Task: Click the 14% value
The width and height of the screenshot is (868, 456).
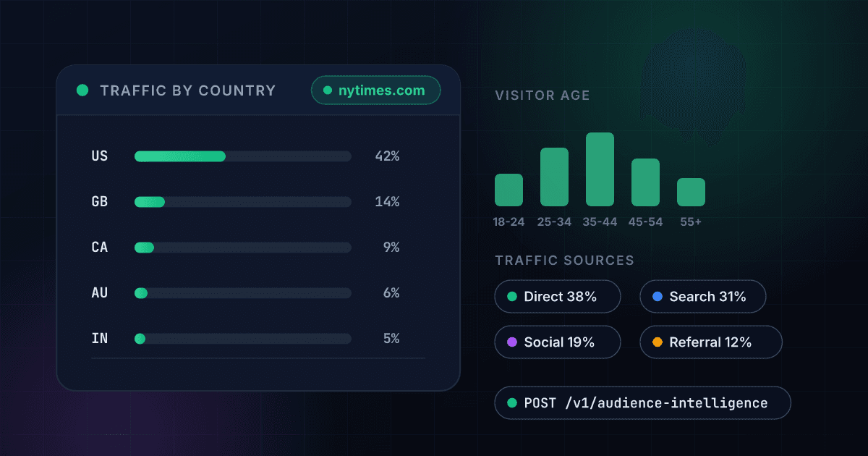Action: (387, 202)
